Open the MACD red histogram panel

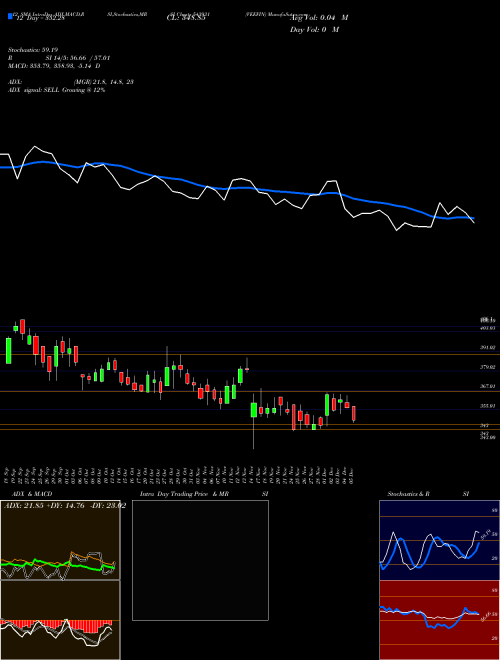click(60, 620)
